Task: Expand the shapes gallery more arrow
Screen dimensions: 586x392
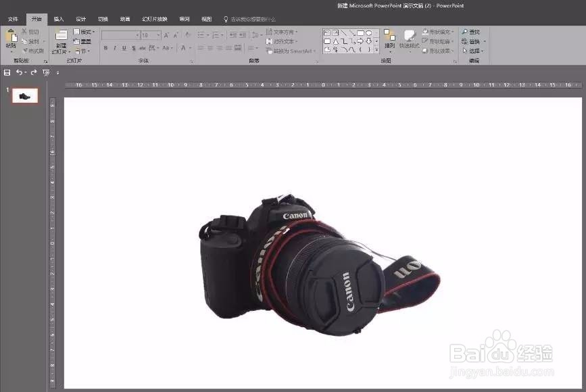Action: coord(376,49)
